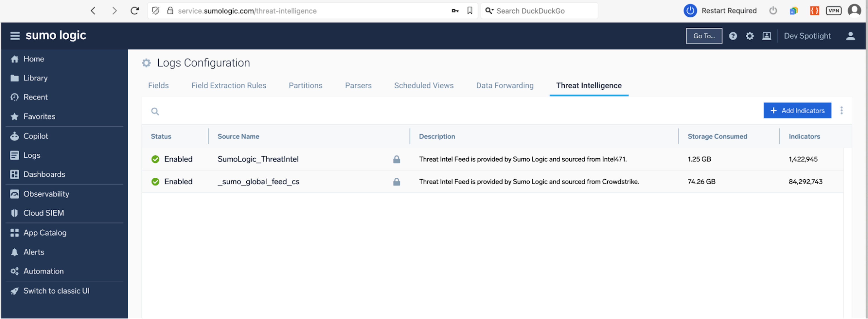Click the orange braces extension icon
868x319 pixels.
[814, 11]
